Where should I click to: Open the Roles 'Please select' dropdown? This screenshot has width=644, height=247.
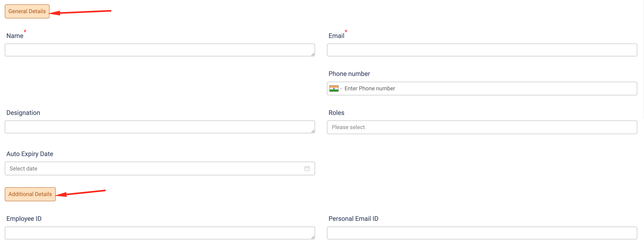pyautogui.click(x=482, y=127)
